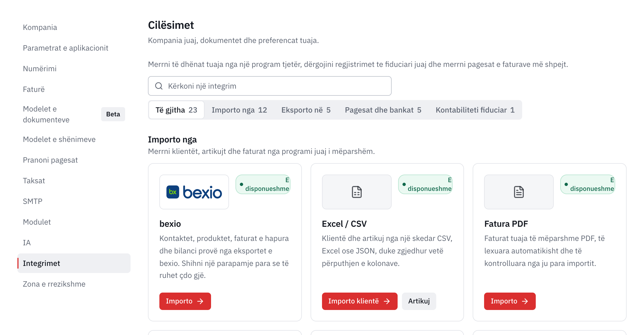The image size is (644, 335).
Task: Click the Importo nga section heading
Action: (172, 139)
